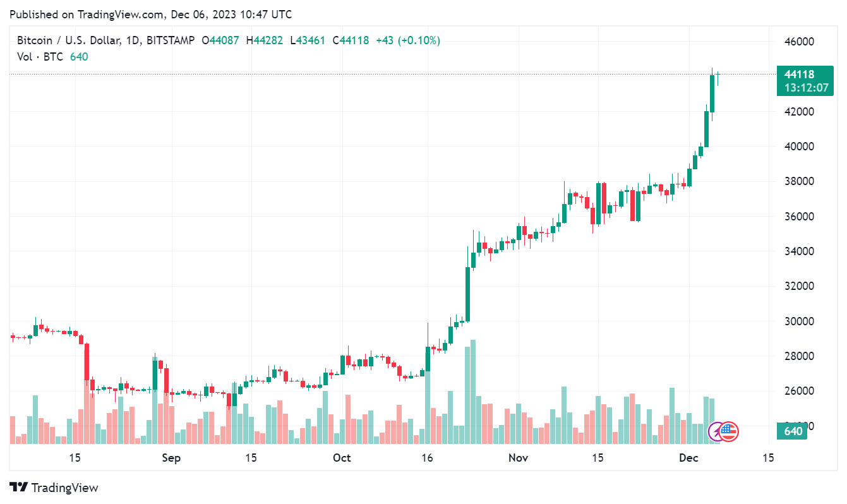847x504 pixels.
Task: Click the +43 (+0.10%) change value
Action: click(x=408, y=40)
